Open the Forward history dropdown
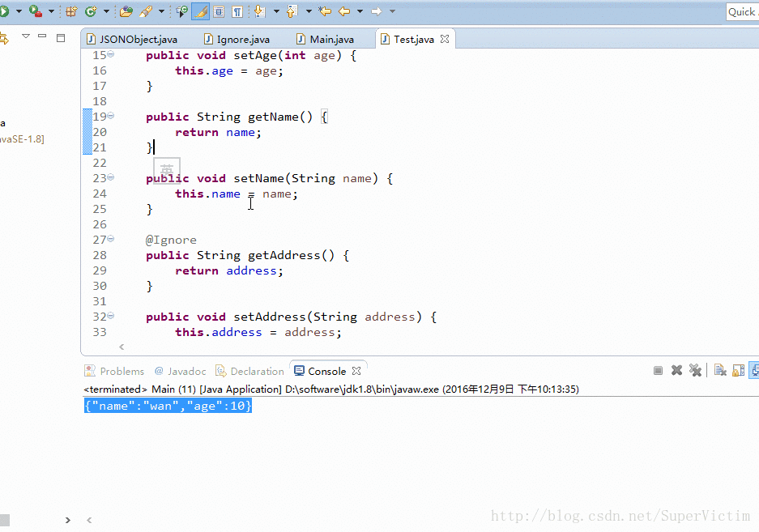 pyautogui.click(x=393, y=11)
